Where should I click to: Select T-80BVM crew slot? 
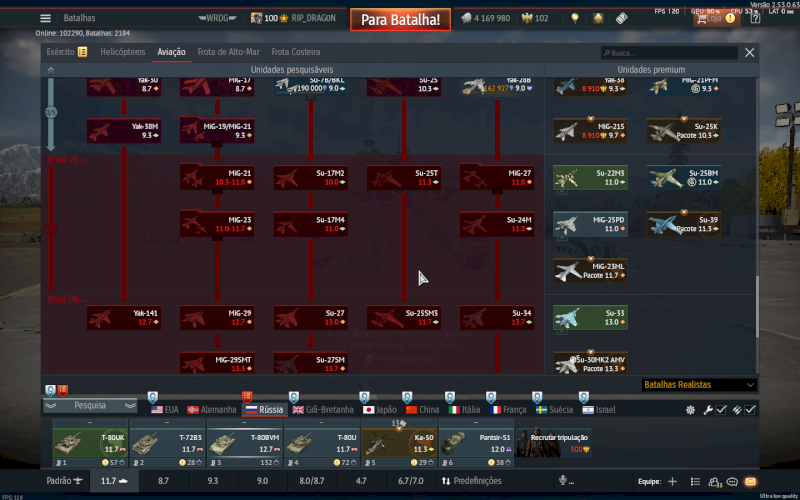point(244,442)
